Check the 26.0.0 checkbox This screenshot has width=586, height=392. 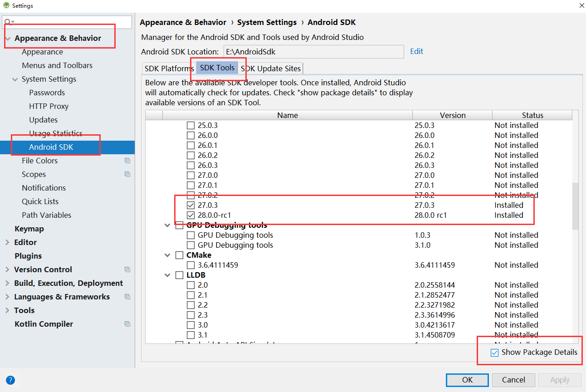coord(191,135)
